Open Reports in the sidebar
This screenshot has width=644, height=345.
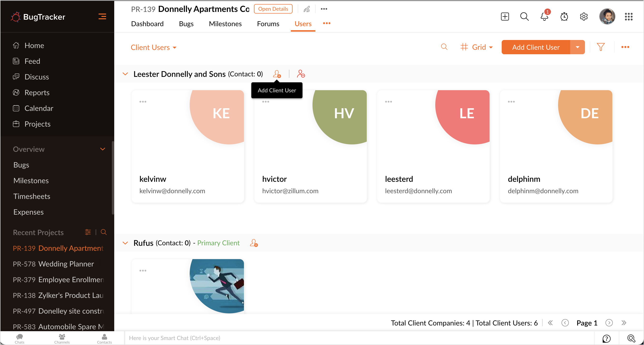37,93
